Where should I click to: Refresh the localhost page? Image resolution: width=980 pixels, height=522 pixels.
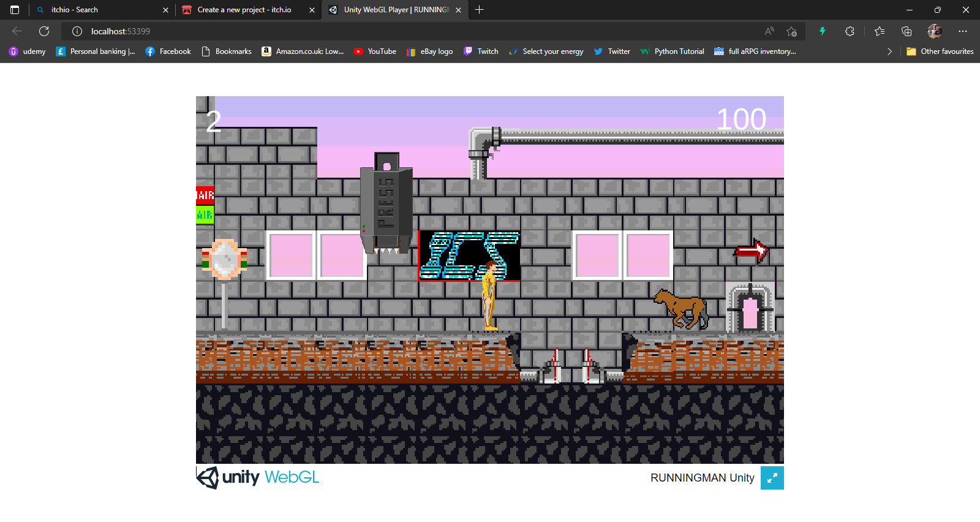pos(44,31)
